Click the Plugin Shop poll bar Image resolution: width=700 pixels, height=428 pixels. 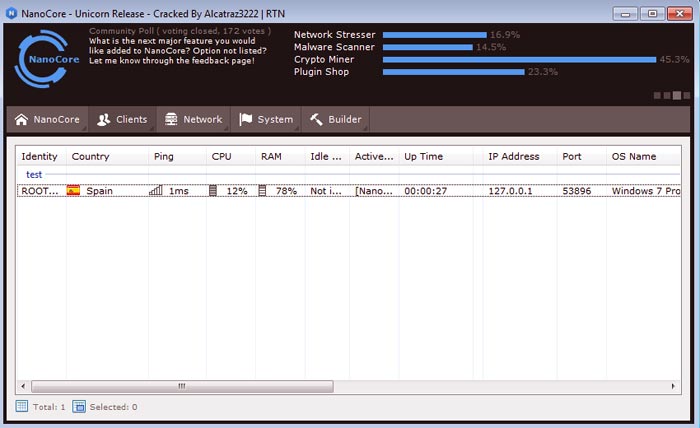pos(454,72)
